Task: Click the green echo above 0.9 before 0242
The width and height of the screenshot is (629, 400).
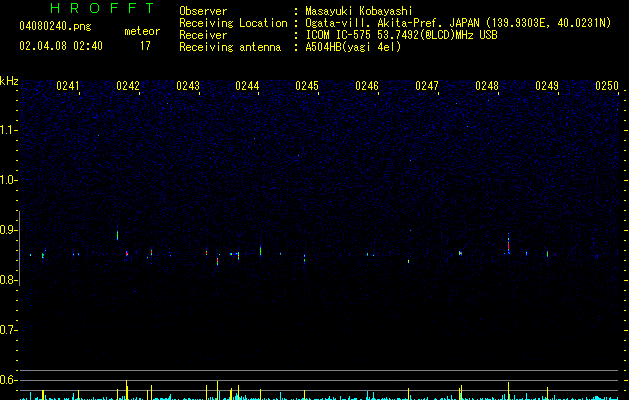Action: pyautogui.click(x=118, y=235)
